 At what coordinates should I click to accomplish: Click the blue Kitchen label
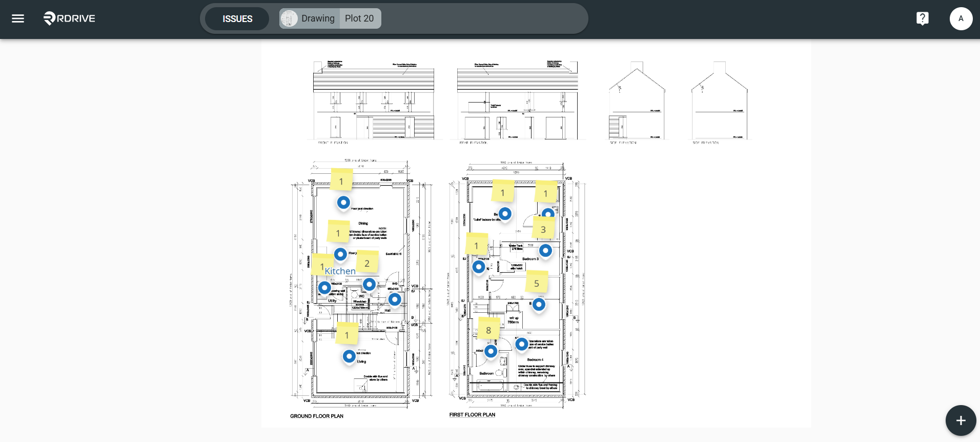[x=340, y=271]
